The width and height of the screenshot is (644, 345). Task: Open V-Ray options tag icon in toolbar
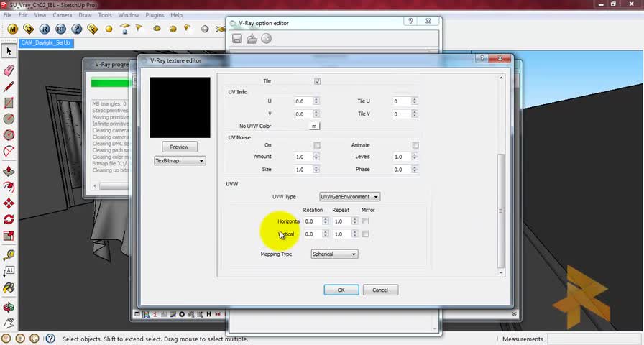point(28,29)
